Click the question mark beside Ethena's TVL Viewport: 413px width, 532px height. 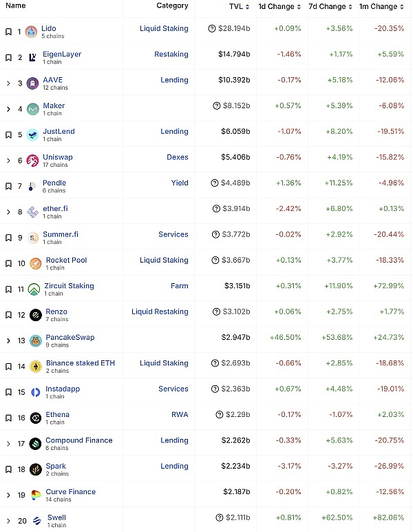coord(220,415)
